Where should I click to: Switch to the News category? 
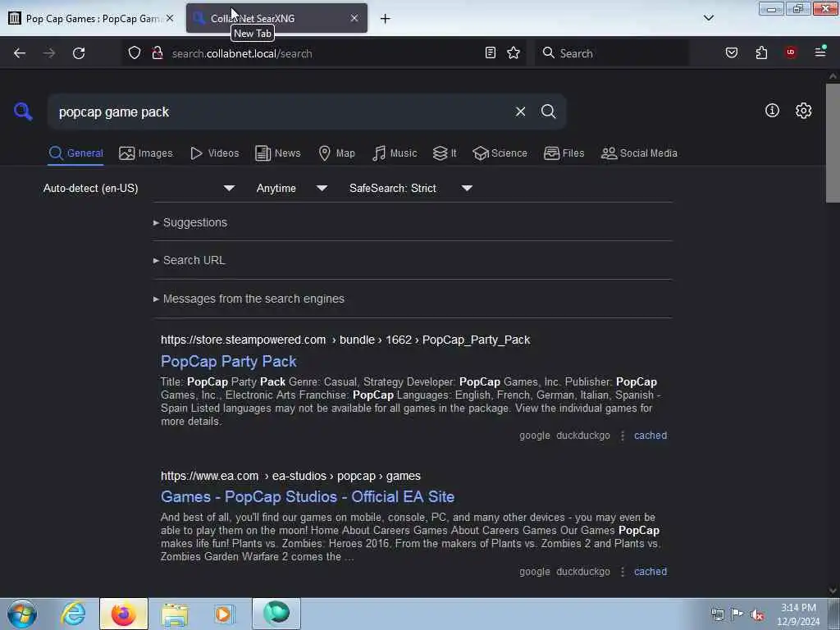[277, 153]
